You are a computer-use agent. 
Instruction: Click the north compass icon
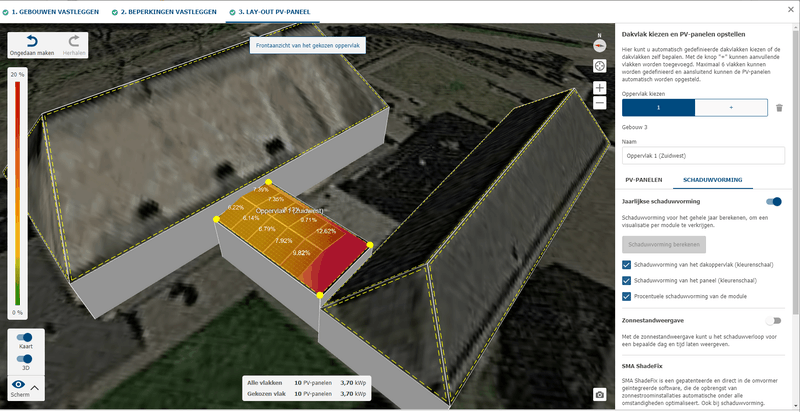pos(599,44)
